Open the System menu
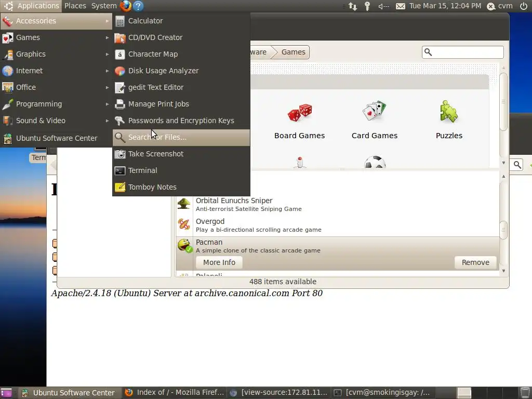This screenshot has height=399, width=532. [x=104, y=6]
